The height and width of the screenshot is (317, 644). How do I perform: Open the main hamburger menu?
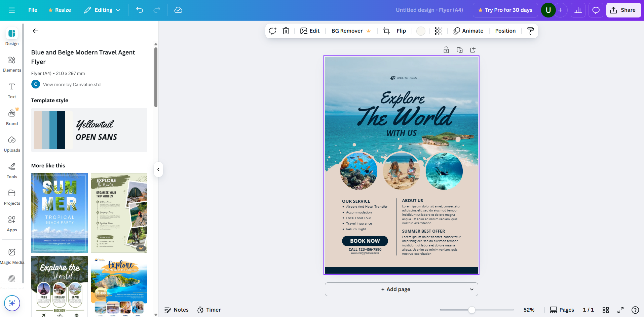point(11,10)
